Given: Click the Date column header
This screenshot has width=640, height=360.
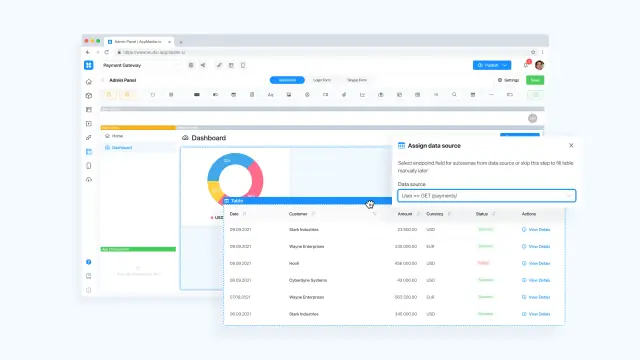Looking at the screenshot, I should [234, 214].
